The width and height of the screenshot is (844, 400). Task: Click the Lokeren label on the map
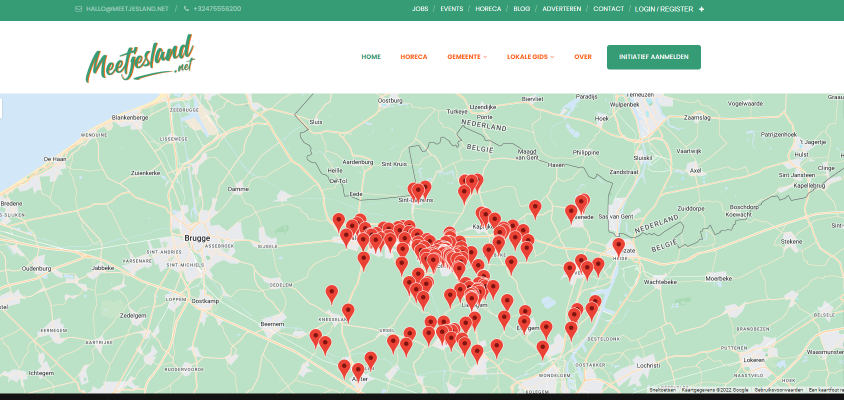(x=755, y=360)
